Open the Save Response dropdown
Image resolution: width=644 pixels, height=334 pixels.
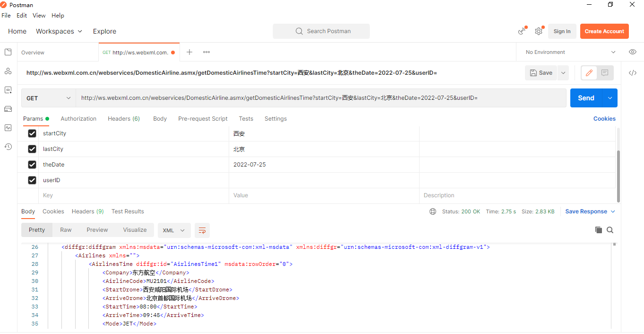(590, 211)
